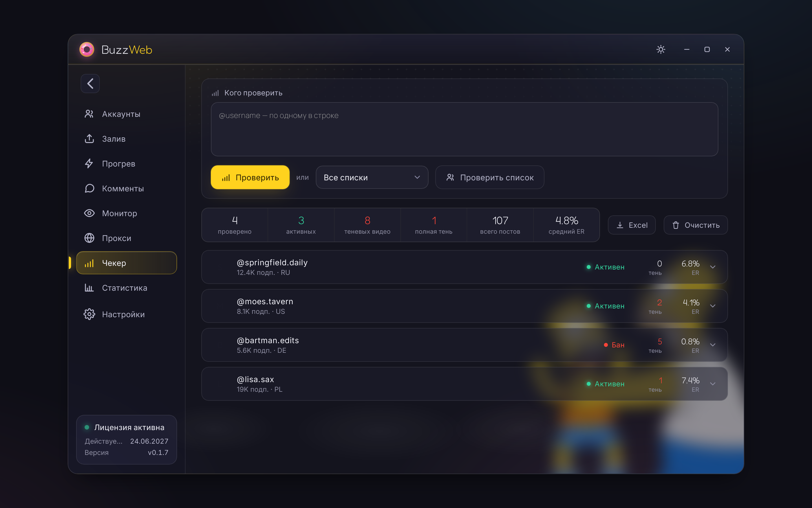
Task: Open Залив section
Action: (127, 139)
